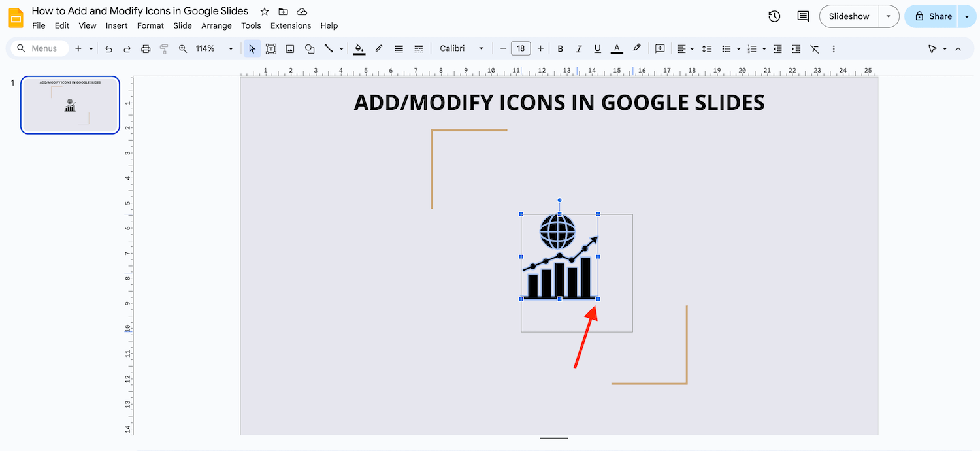Open the Extensions menu
Image resolution: width=980 pixels, height=451 pixels.
point(291,25)
